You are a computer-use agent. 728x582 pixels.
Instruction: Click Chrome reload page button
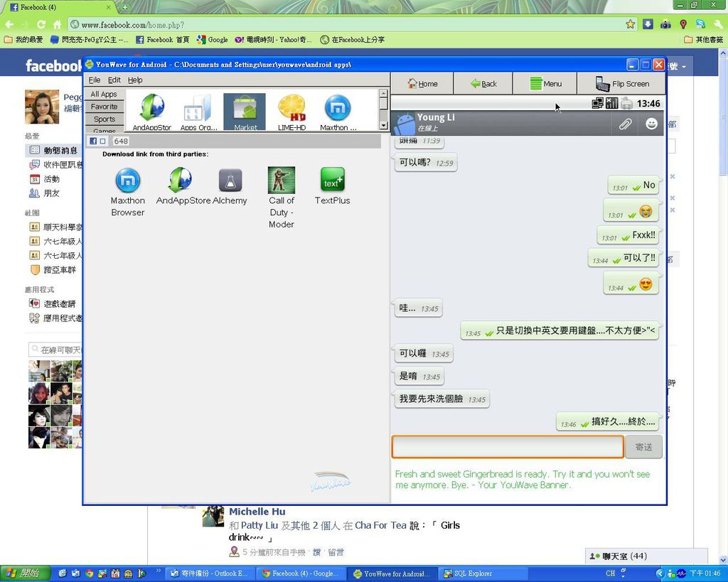click(41, 24)
